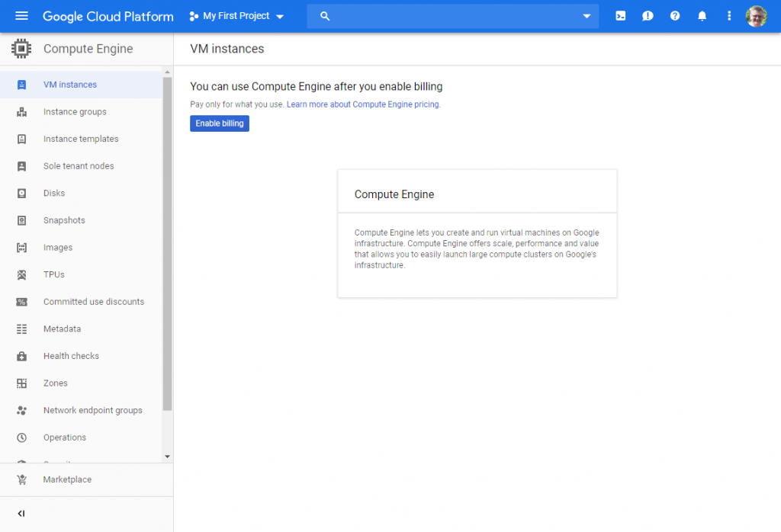Open Marketplace link in sidebar
The width and height of the screenshot is (781, 532).
pyautogui.click(x=87, y=479)
